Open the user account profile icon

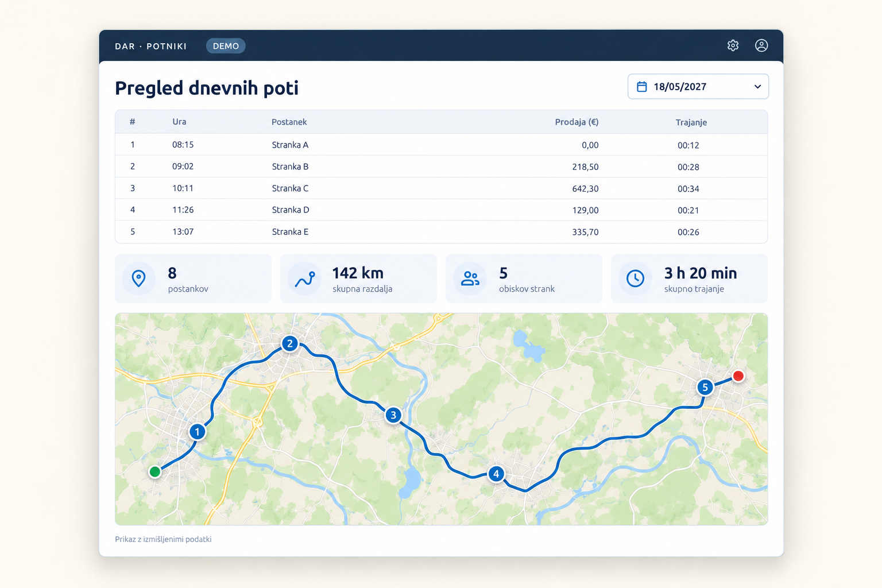click(x=761, y=45)
